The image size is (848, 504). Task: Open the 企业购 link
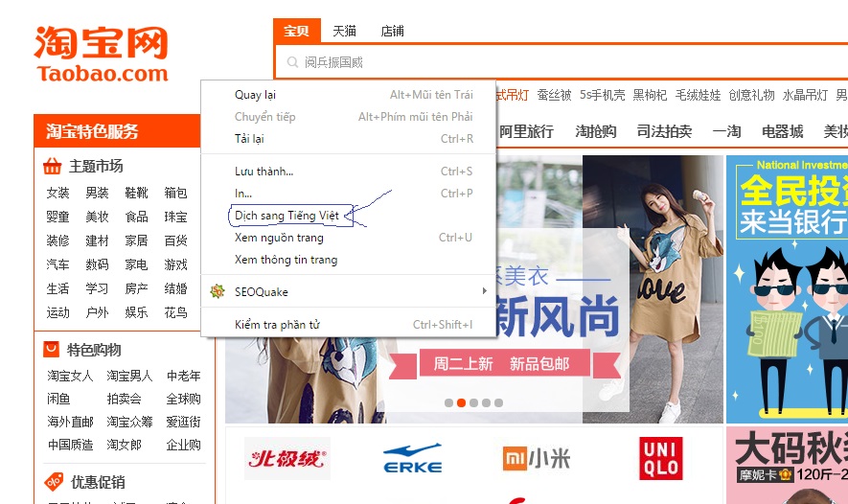coord(183,445)
